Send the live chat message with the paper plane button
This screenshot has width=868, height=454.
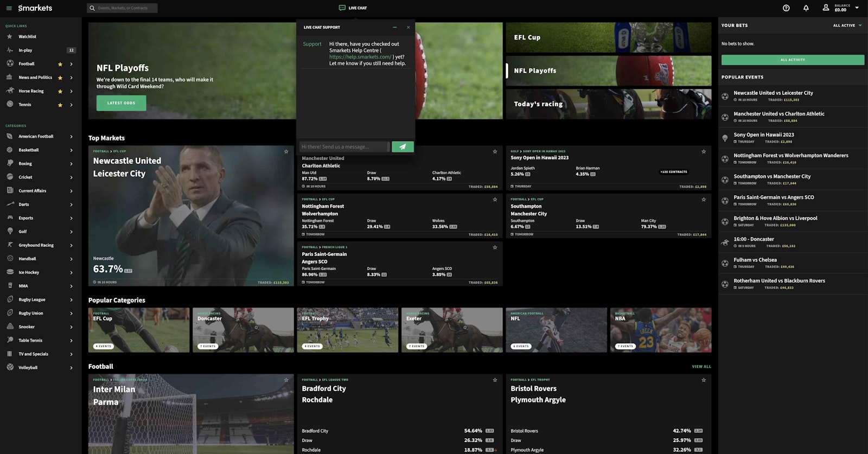point(403,147)
